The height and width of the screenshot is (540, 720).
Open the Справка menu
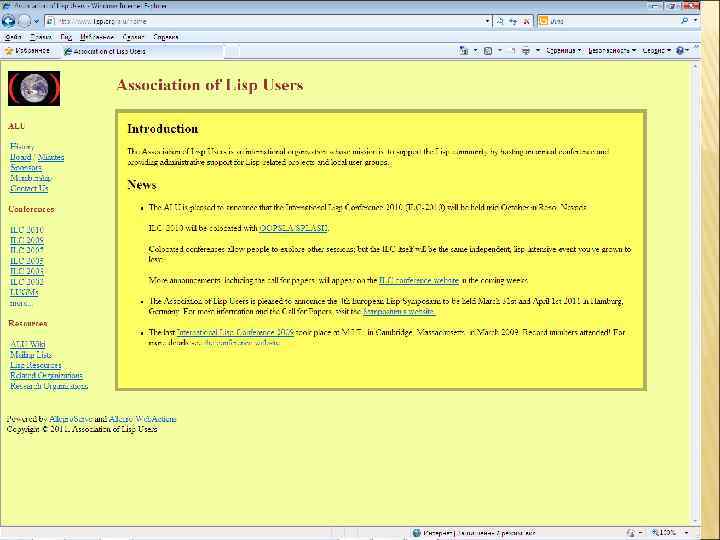pyautogui.click(x=165, y=37)
